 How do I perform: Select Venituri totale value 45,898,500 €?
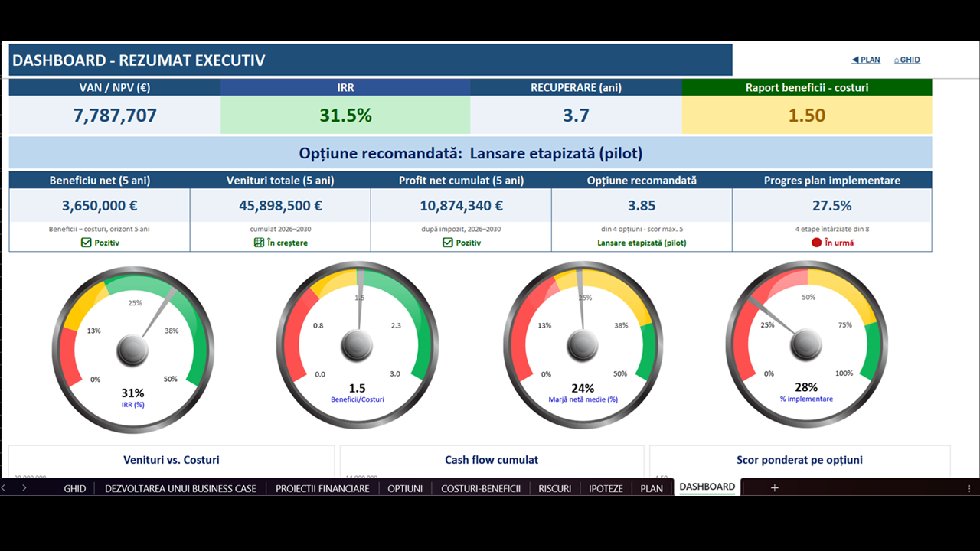(280, 205)
